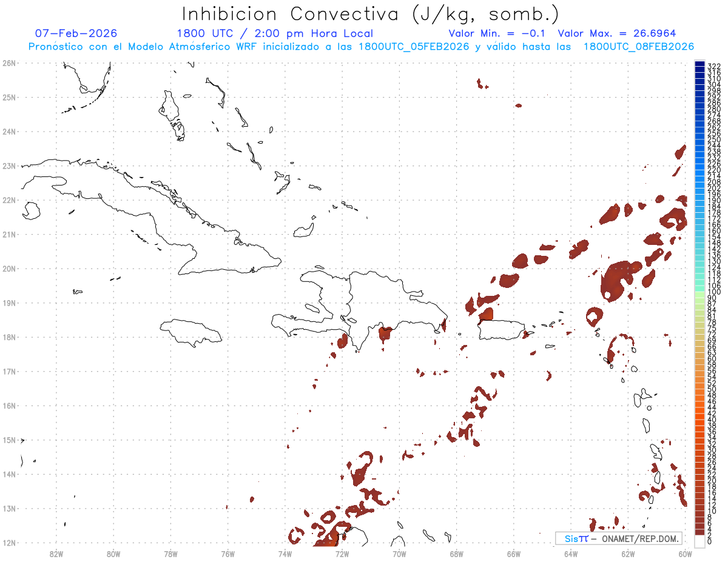Click the Jamaica island outline on the map
Screen dimensions: 728x562
[x=190, y=332]
